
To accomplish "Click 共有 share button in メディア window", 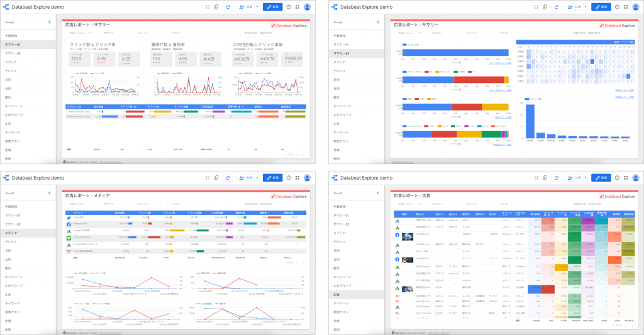I will 246,178.
